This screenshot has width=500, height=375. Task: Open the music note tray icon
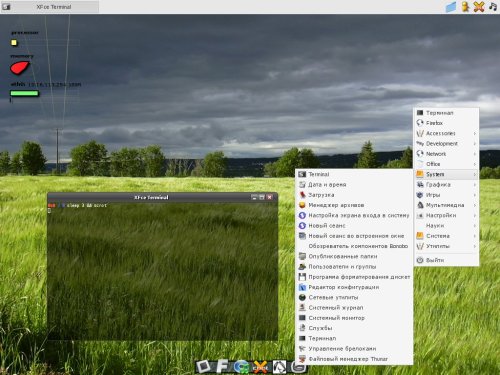[493, 6]
